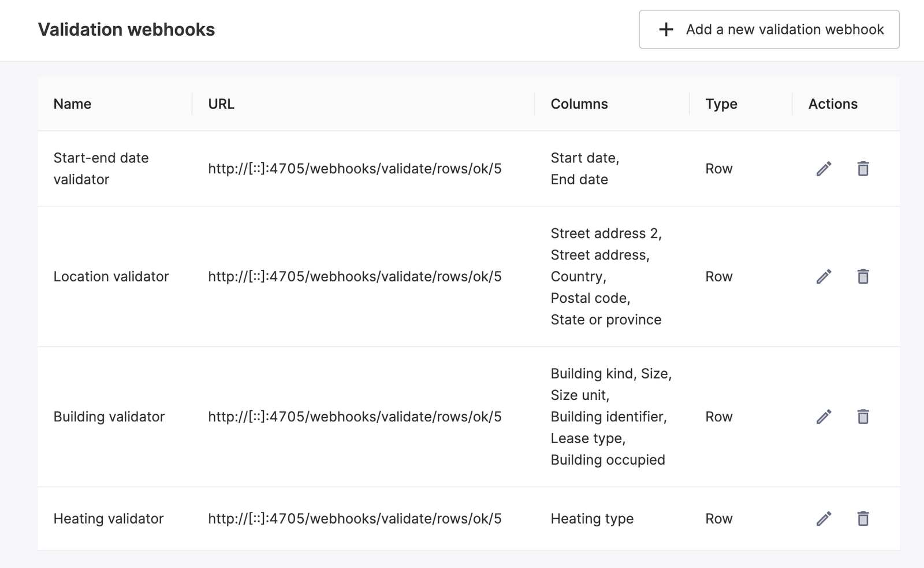This screenshot has height=568, width=924.
Task: Edit the Building validator webhook
Action: tap(823, 416)
